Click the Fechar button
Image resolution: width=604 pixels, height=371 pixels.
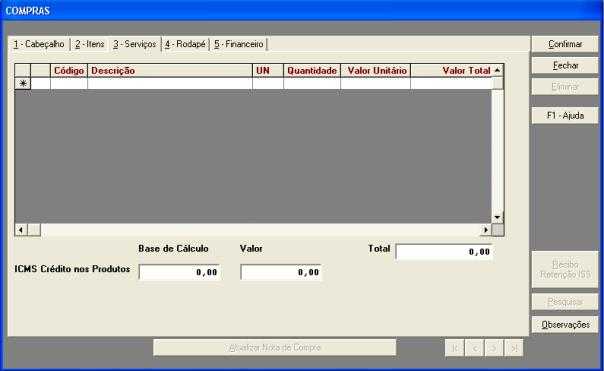pyautogui.click(x=565, y=65)
